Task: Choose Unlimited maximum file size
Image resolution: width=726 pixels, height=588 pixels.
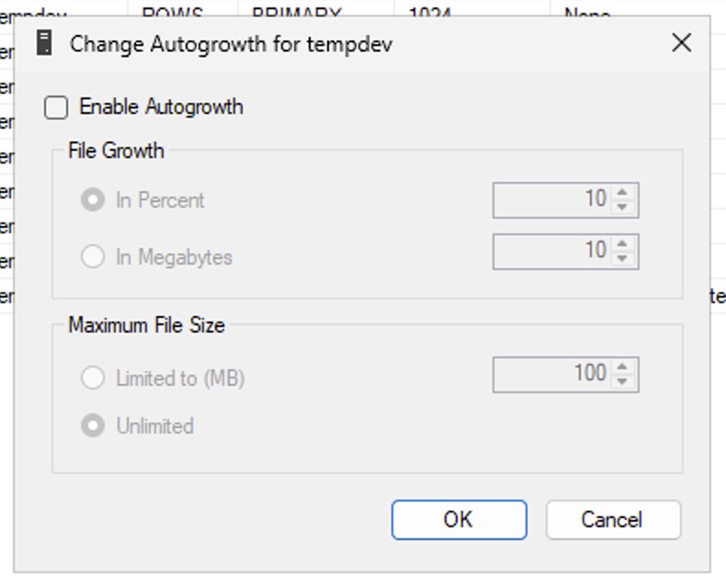Action: click(x=93, y=426)
